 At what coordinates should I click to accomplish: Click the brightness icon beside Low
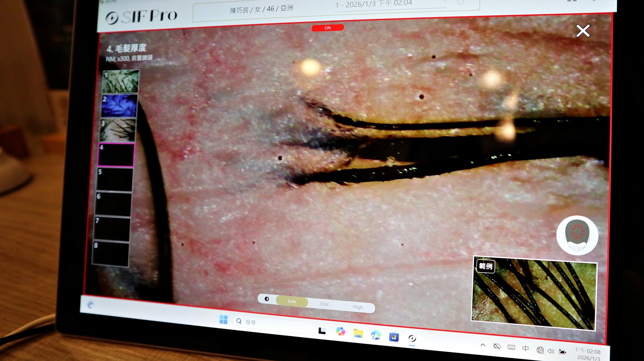267,299
